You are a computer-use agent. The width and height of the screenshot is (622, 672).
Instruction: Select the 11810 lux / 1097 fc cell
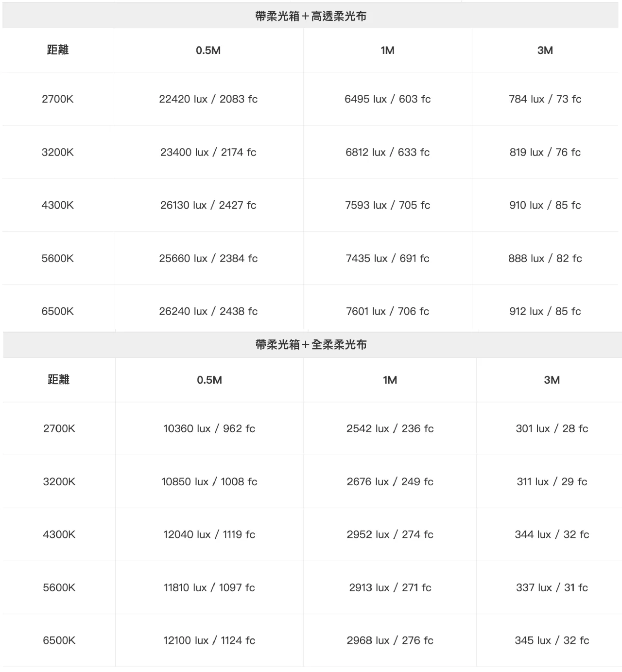click(209, 587)
